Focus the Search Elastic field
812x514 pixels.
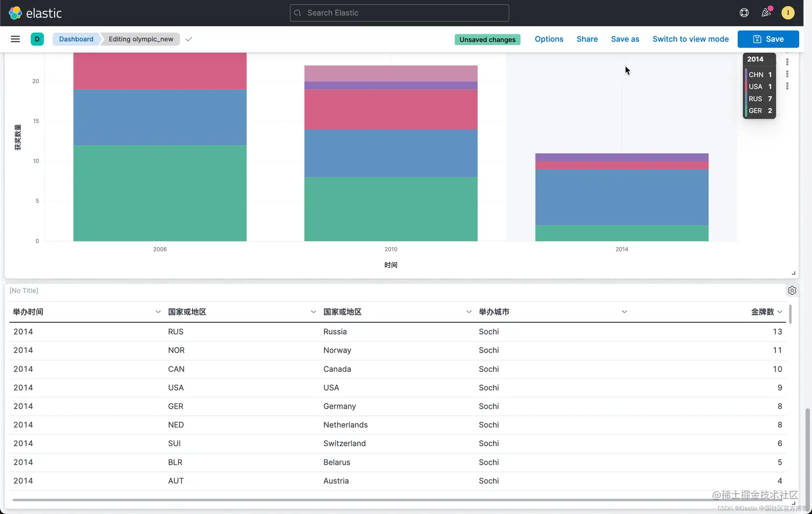click(x=400, y=13)
